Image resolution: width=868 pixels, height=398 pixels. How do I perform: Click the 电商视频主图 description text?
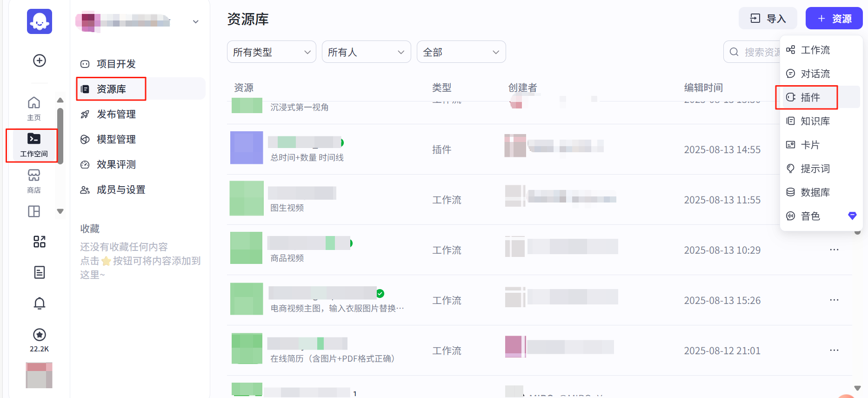click(337, 309)
